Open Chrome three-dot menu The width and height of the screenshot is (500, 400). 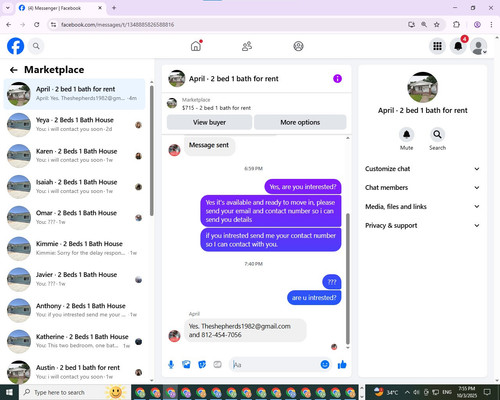click(491, 24)
